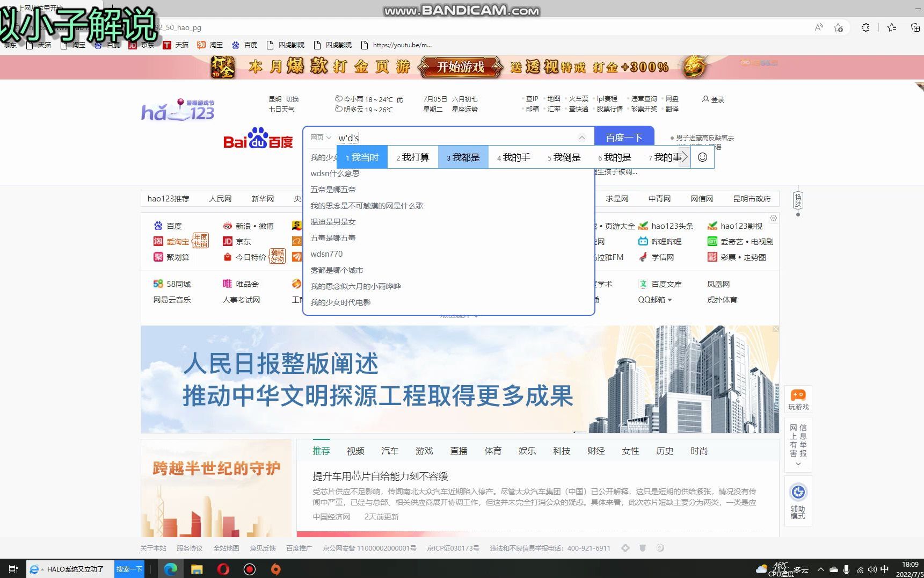Expand the QQ邮箱 dropdown arrow

click(670, 300)
